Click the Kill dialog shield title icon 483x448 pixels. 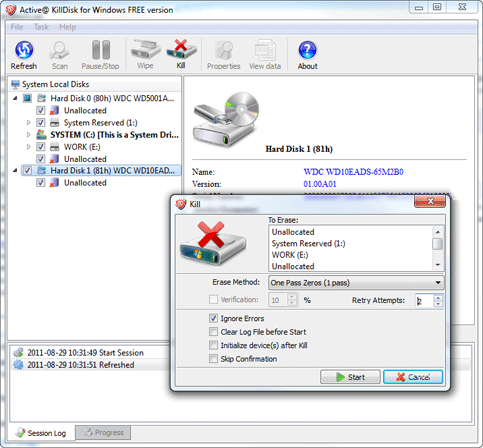[181, 204]
